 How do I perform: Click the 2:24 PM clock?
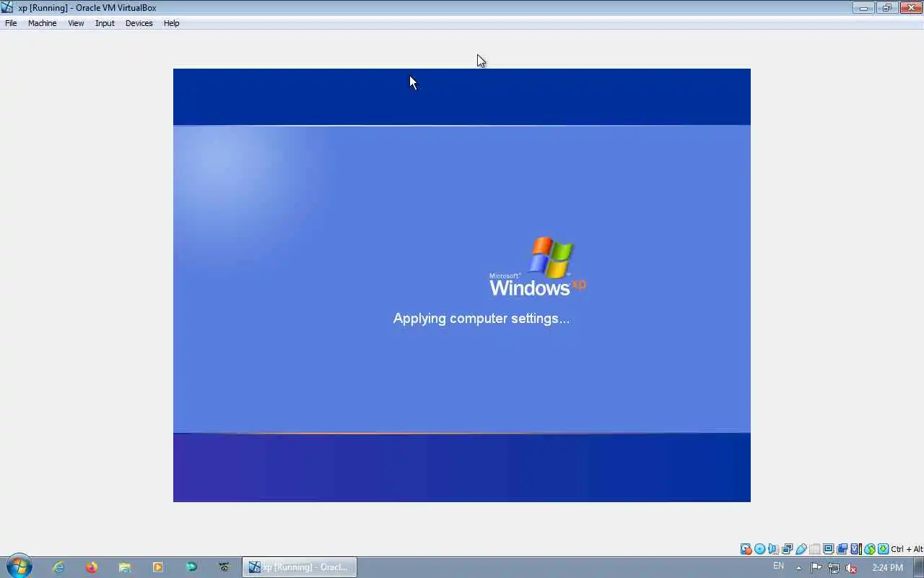tap(888, 568)
